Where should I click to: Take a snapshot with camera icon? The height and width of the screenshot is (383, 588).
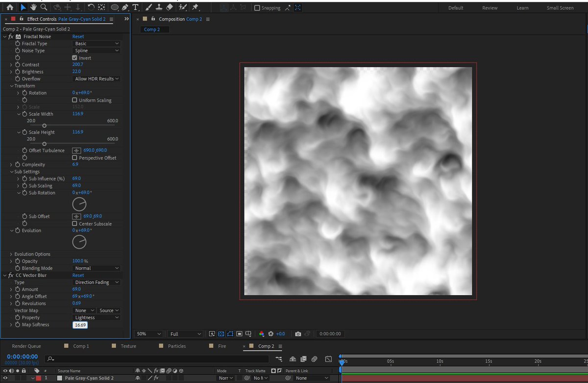pyautogui.click(x=298, y=334)
